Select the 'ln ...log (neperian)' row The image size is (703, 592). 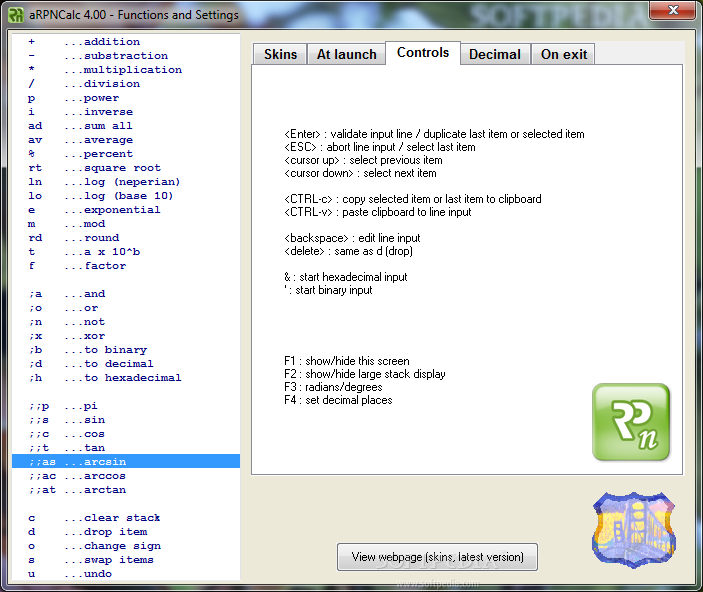point(126,182)
